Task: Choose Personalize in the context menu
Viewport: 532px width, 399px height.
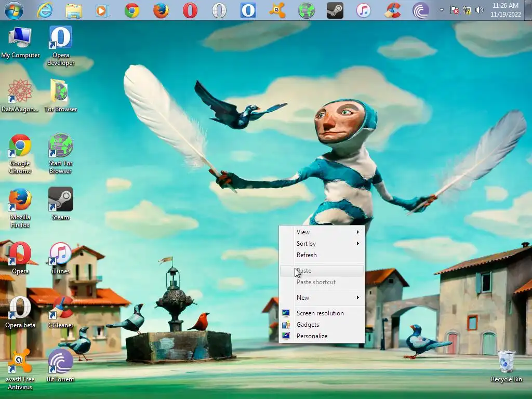Action: coord(321,336)
